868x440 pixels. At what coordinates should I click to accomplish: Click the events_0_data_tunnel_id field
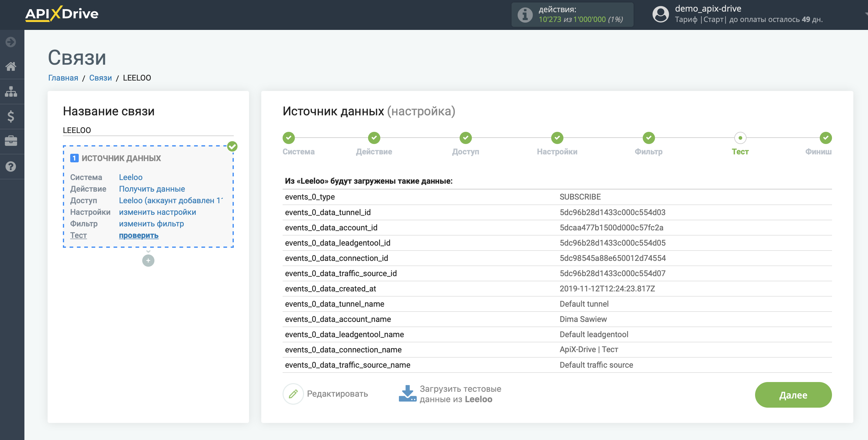coord(327,212)
